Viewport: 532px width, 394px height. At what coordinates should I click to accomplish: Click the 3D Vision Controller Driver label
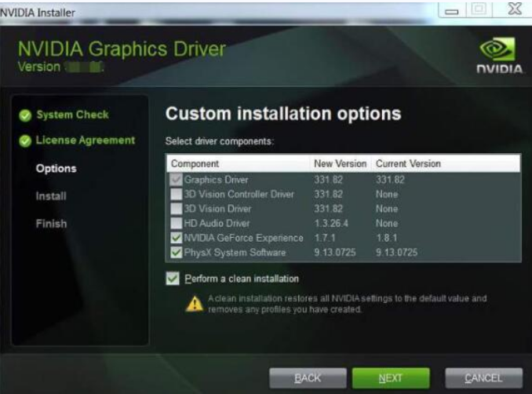point(239,195)
